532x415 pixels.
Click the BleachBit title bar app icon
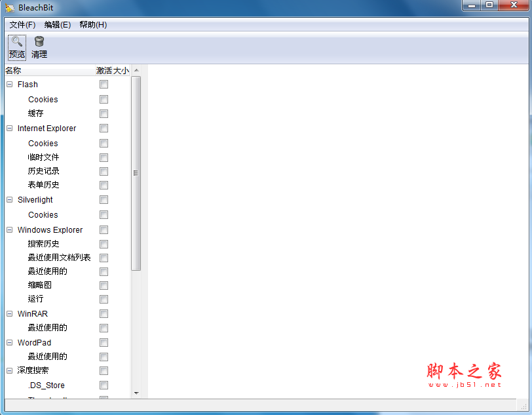[x=10, y=7]
